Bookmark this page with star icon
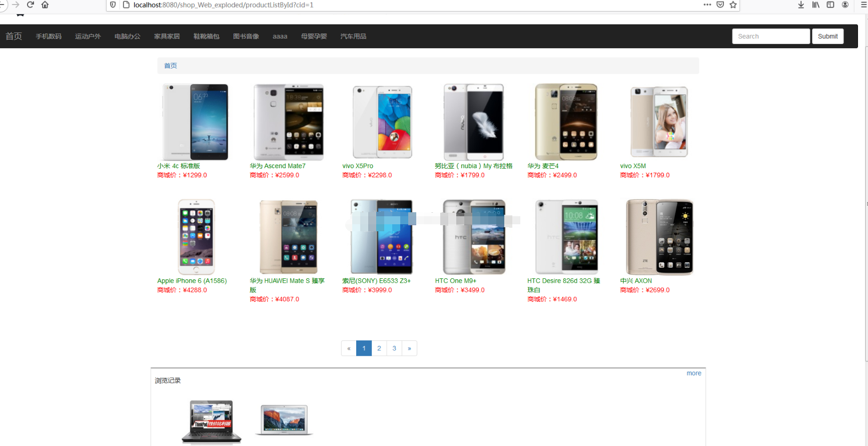The width and height of the screenshot is (868, 446). [733, 5]
